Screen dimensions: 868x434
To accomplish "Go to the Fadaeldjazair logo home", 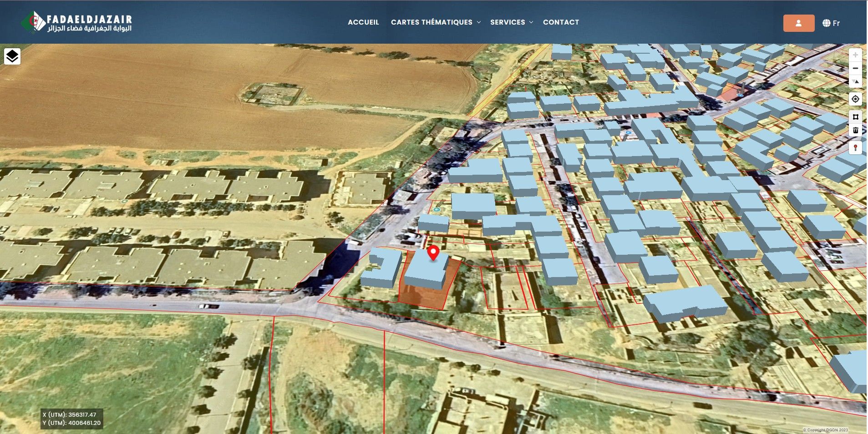I will coord(76,22).
